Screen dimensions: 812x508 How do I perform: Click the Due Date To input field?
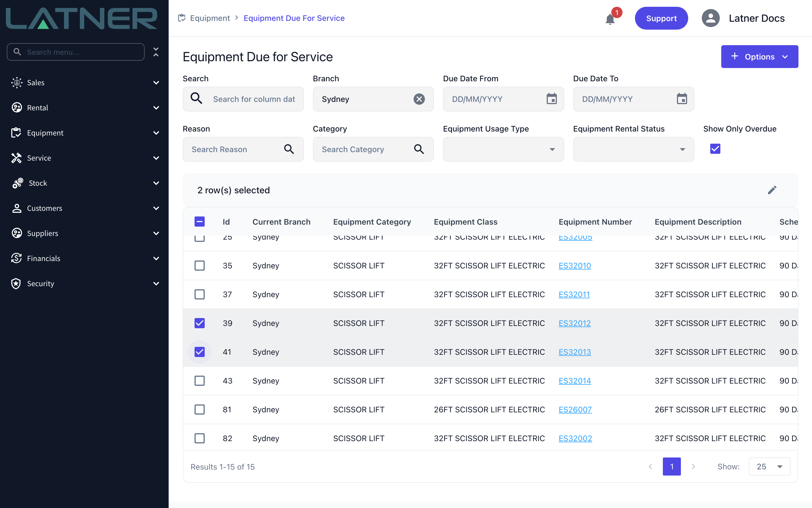coord(634,99)
